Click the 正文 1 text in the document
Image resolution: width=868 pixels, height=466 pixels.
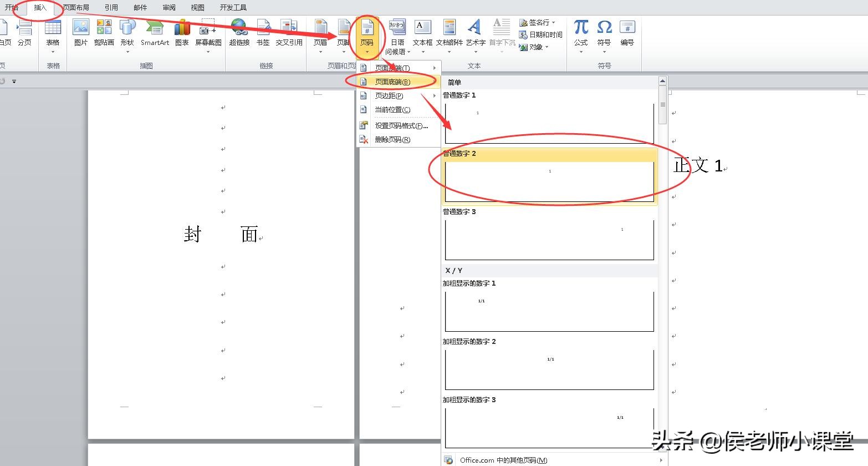698,165
